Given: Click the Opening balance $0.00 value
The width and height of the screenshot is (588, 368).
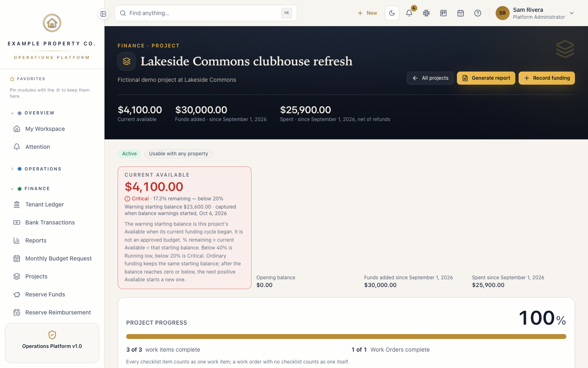Looking at the screenshot, I should click(265, 285).
